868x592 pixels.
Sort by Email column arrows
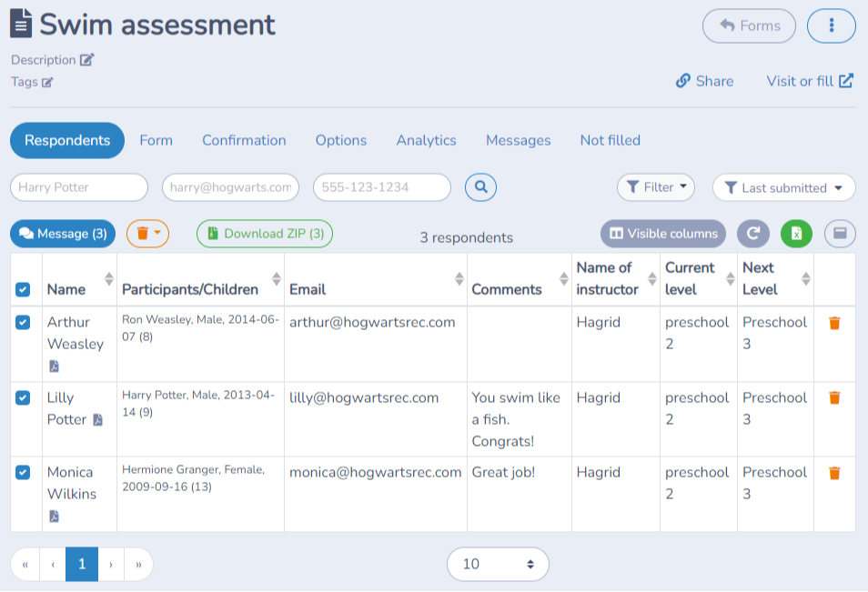pos(459,278)
